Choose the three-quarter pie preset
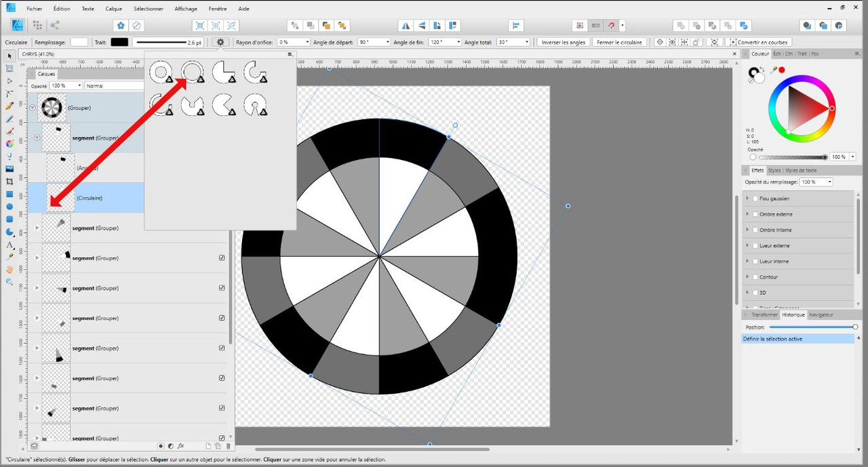 click(224, 72)
